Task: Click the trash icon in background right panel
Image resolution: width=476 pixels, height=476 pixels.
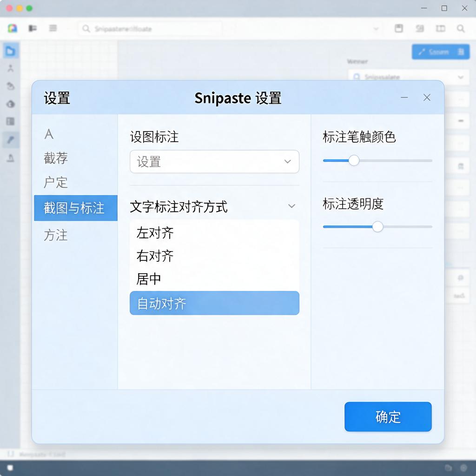Action: [461, 166]
